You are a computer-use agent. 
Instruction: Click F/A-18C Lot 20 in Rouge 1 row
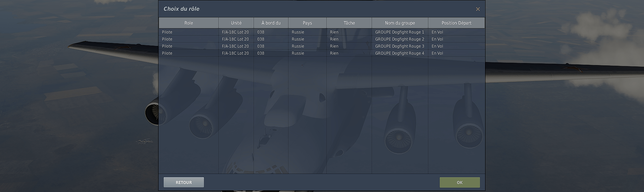point(235,32)
